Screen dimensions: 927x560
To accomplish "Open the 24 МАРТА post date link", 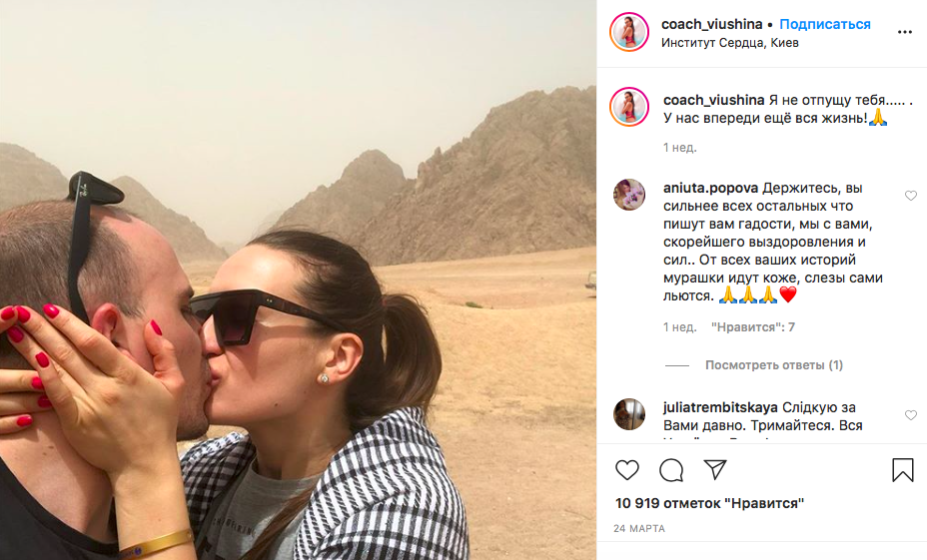I will tap(639, 529).
